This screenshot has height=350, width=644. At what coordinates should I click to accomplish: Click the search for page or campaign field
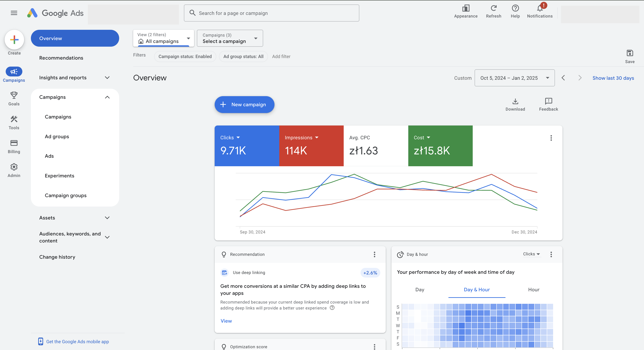click(271, 13)
